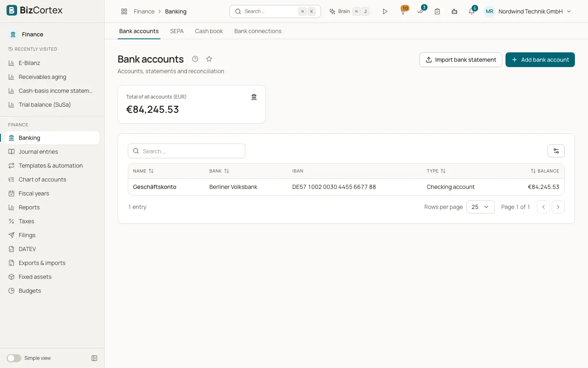Go to next page arrow
The image size is (588, 368).
pyautogui.click(x=558, y=207)
